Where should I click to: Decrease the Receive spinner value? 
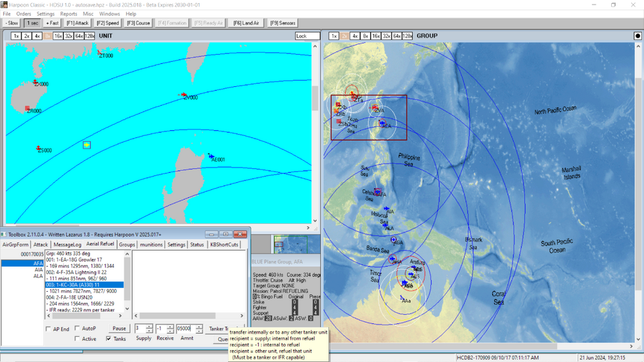pyautogui.click(x=171, y=331)
